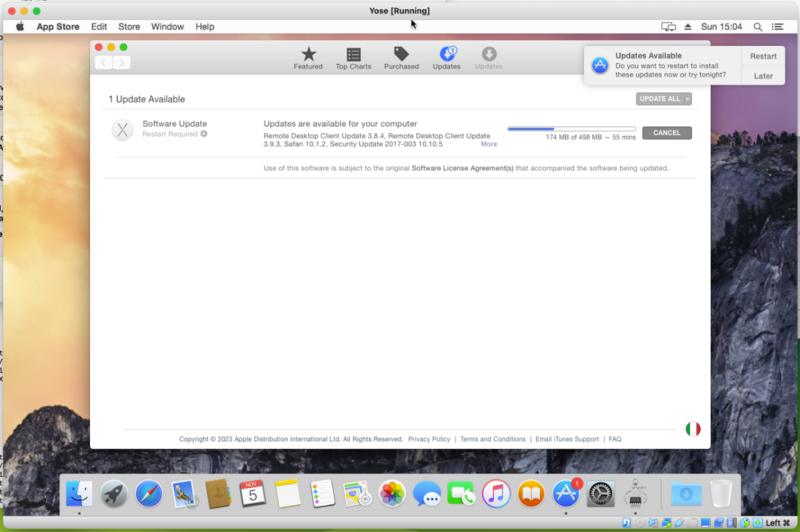Click the eject icon in menu bar
The width and height of the screenshot is (800, 532).
coord(688,27)
